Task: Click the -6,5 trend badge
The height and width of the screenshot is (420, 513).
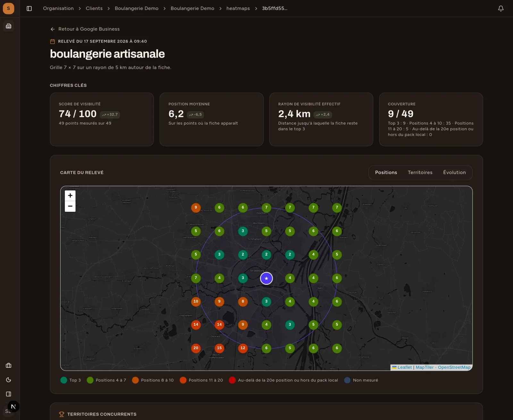Action: [196, 114]
